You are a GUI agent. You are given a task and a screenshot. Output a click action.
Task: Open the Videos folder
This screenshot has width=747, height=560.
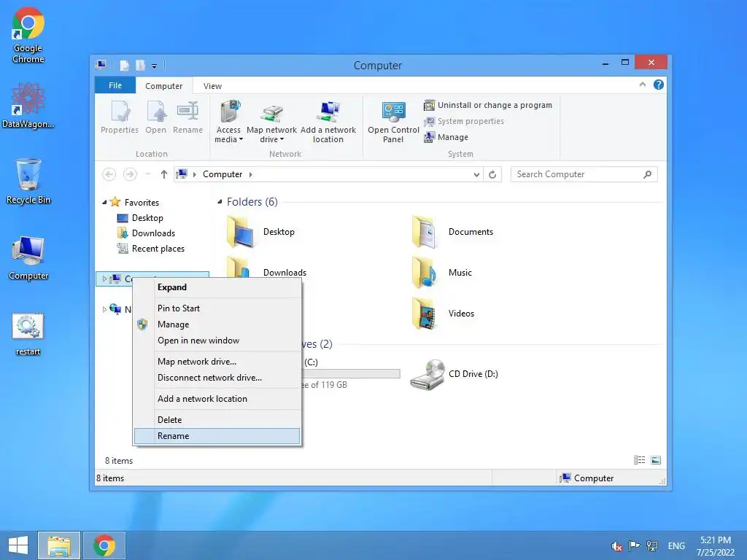click(443, 314)
